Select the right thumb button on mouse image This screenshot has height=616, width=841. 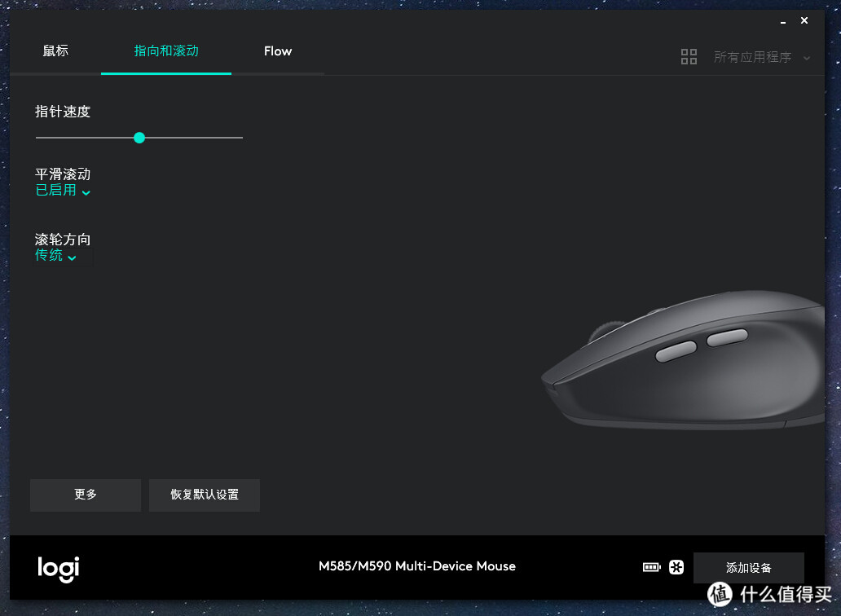tap(727, 337)
